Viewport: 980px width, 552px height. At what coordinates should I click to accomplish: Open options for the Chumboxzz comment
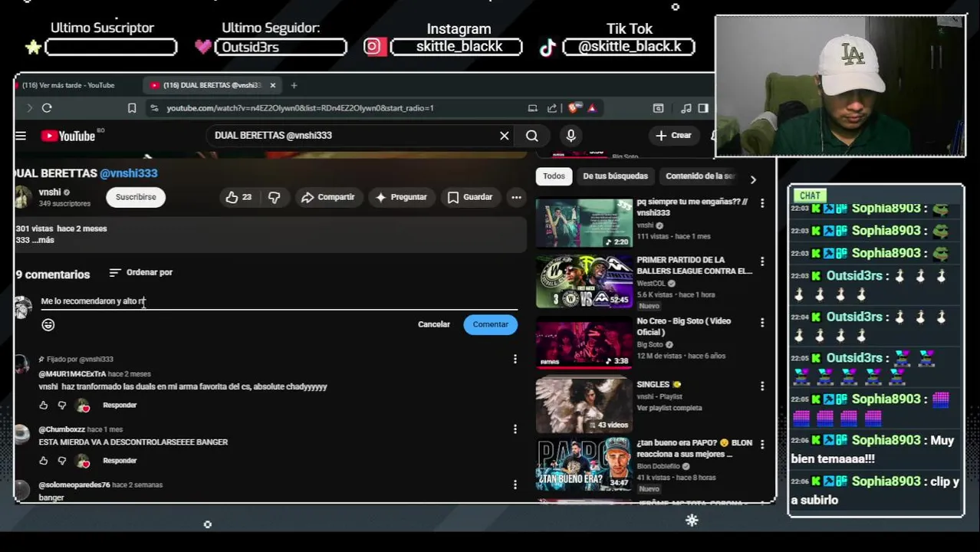point(515,429)
